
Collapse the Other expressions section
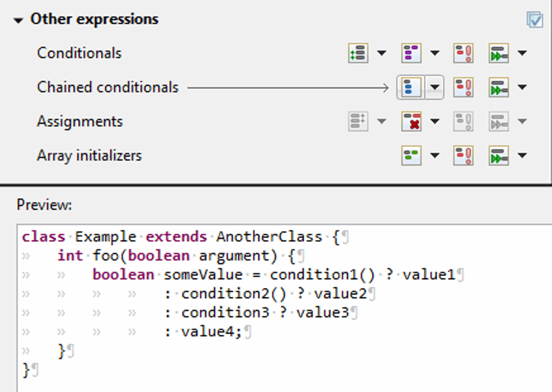click(x=19, y=21)
